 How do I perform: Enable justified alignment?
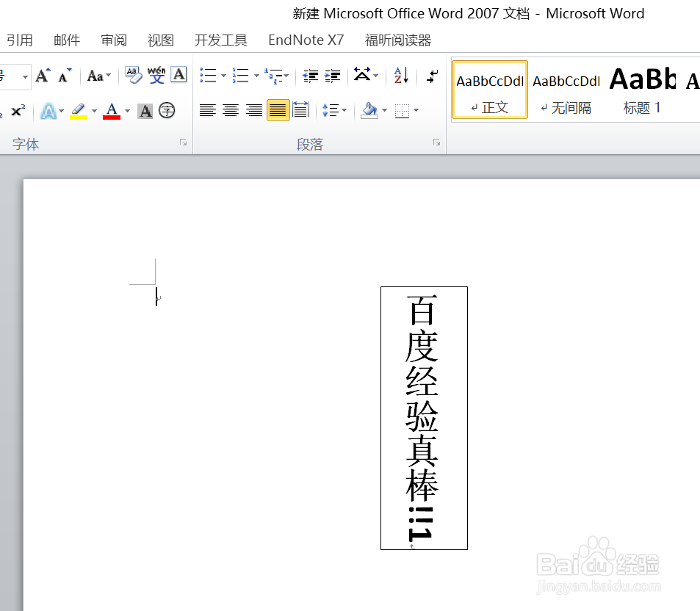coord(277,110)
